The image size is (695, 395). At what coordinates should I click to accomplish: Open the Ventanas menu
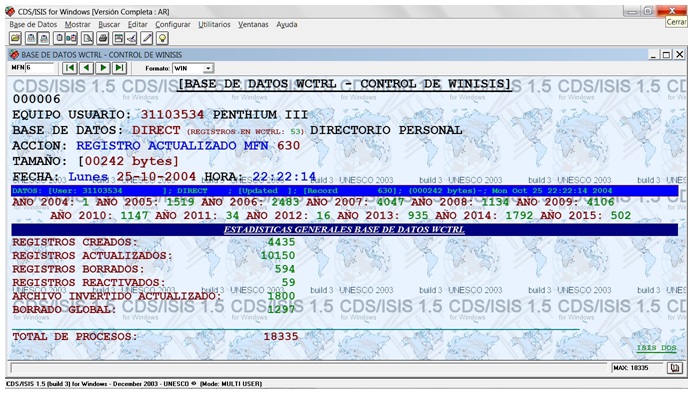253,24
